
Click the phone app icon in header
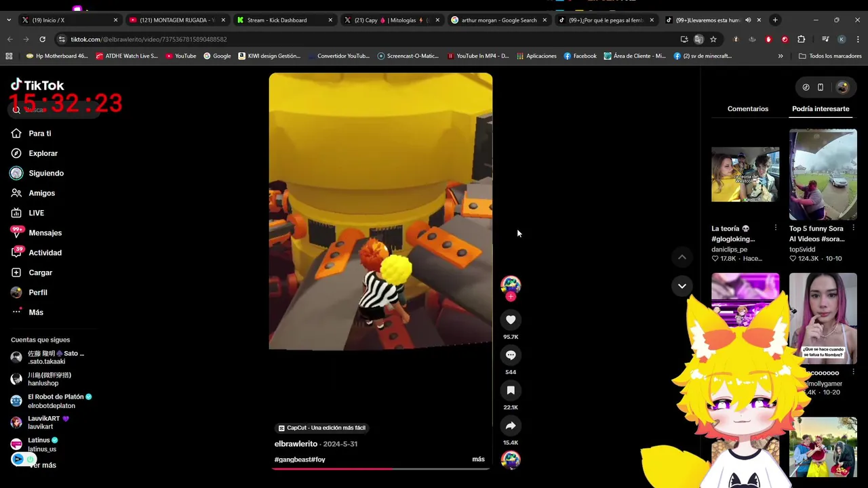click(821, 87)
